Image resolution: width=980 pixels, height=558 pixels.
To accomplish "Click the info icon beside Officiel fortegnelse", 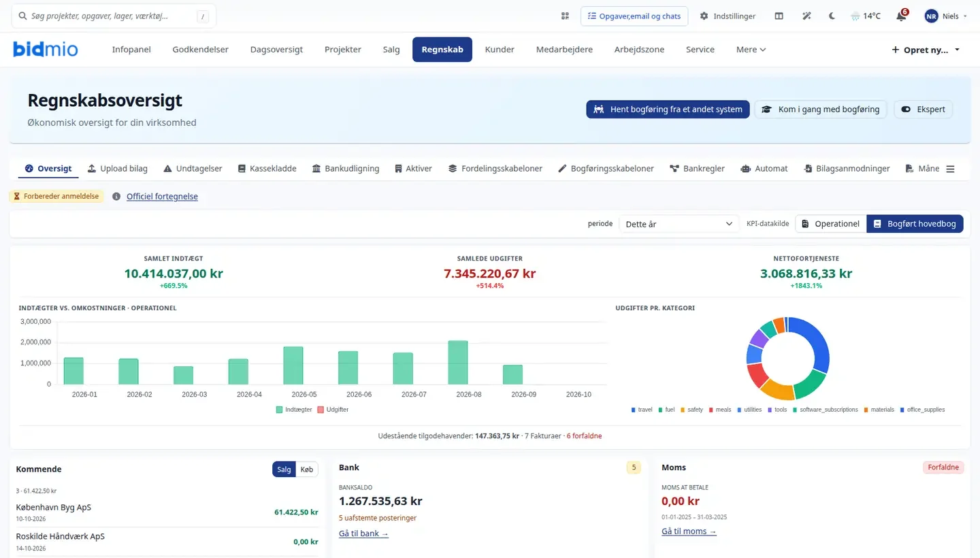I will pos(116,196).
